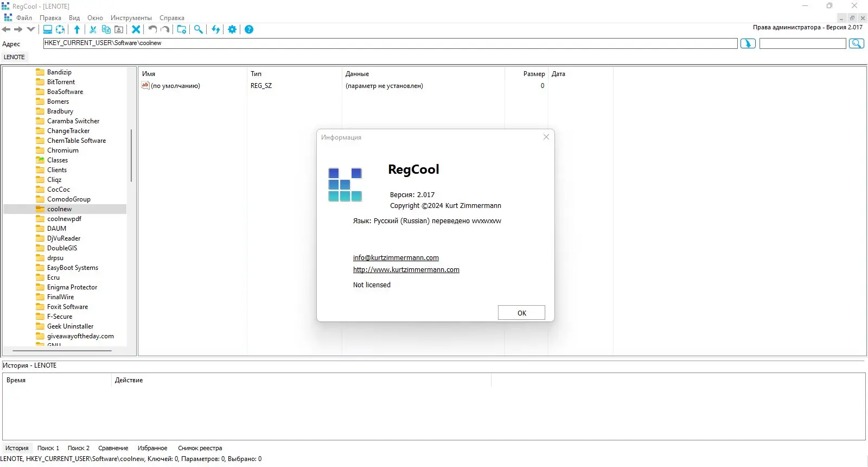The height and width of the screenshot is (467, 868).
Task: Click the folder with down arrow icon
Action: (119, 29)
